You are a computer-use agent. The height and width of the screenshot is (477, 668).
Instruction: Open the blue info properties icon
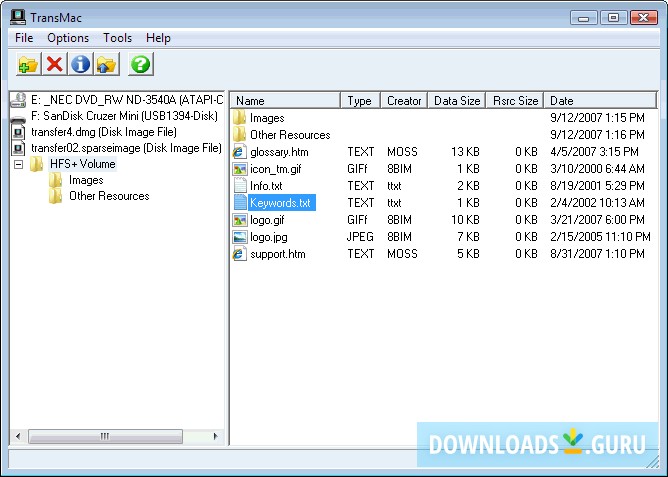[x=81, y=64]
